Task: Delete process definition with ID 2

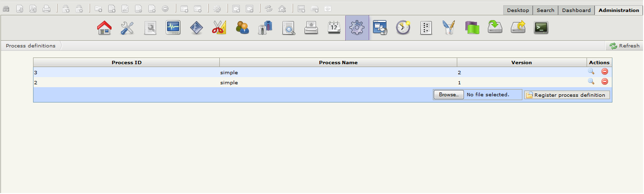Action: click(x=605, y=81)
